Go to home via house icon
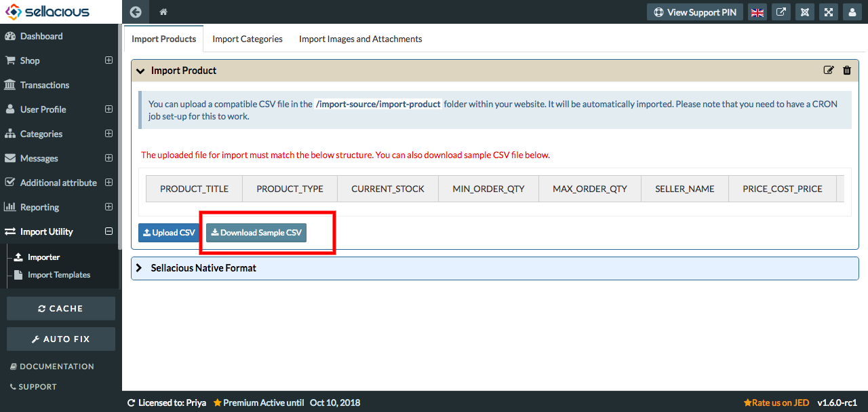 point(163,12)
